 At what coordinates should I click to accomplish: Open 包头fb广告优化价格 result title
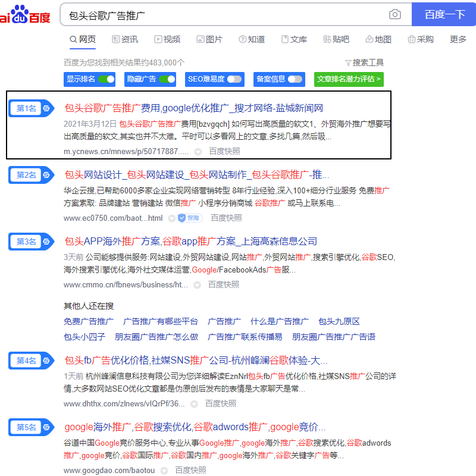[x=196, y=361]
